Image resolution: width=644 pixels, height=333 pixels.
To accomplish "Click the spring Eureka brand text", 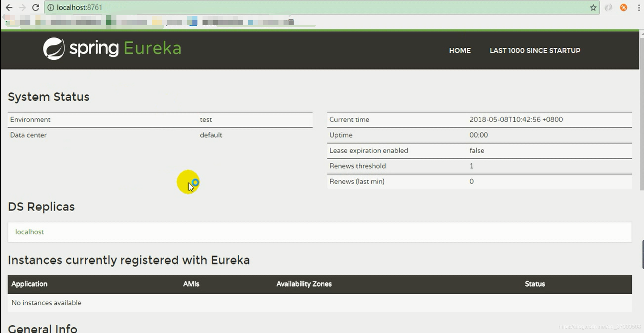I will (125, 48).
